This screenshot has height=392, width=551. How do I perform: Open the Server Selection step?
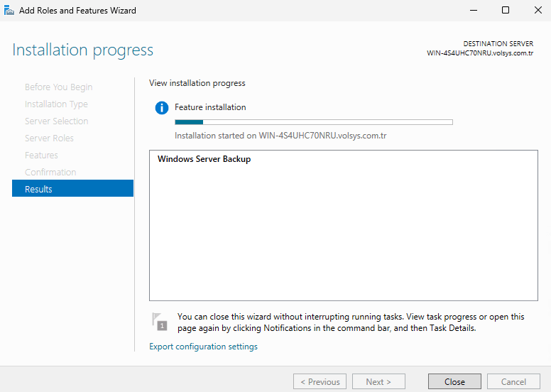click(x=56, y=121)
